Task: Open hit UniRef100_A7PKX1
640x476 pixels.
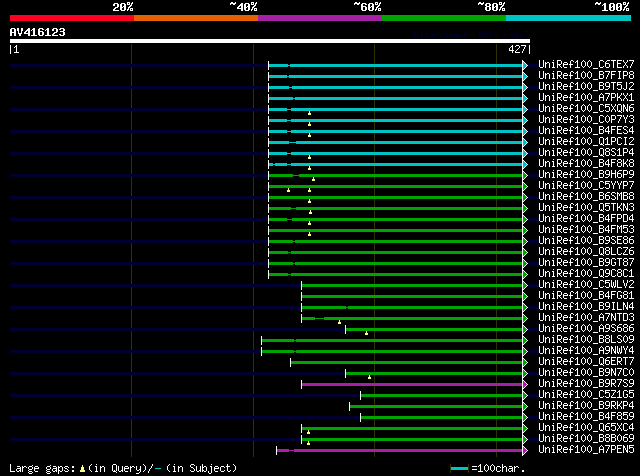Action: pos(586,97)
